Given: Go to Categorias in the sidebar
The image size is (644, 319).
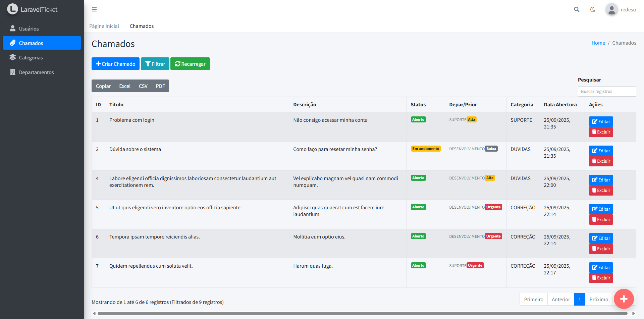Looking at the screenshot, I should [x=31, y=57].
